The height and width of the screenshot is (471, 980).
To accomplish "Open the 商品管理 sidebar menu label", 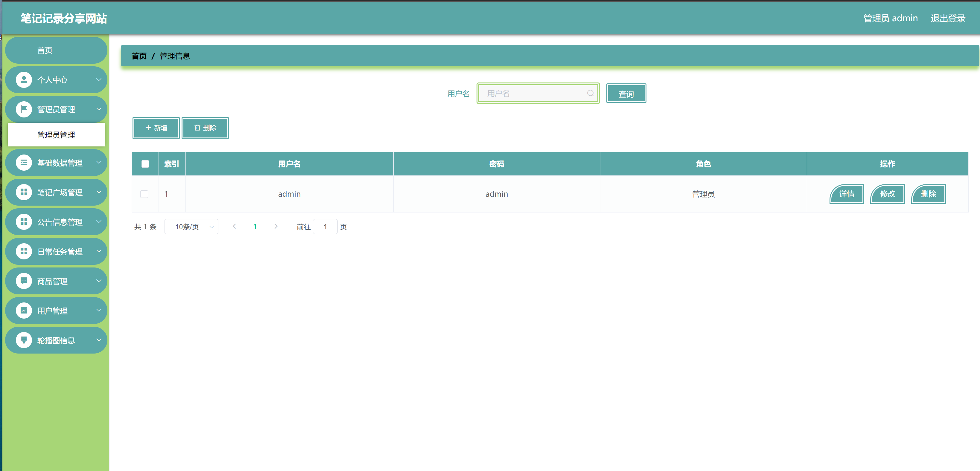I will click(x=52, y=281).
